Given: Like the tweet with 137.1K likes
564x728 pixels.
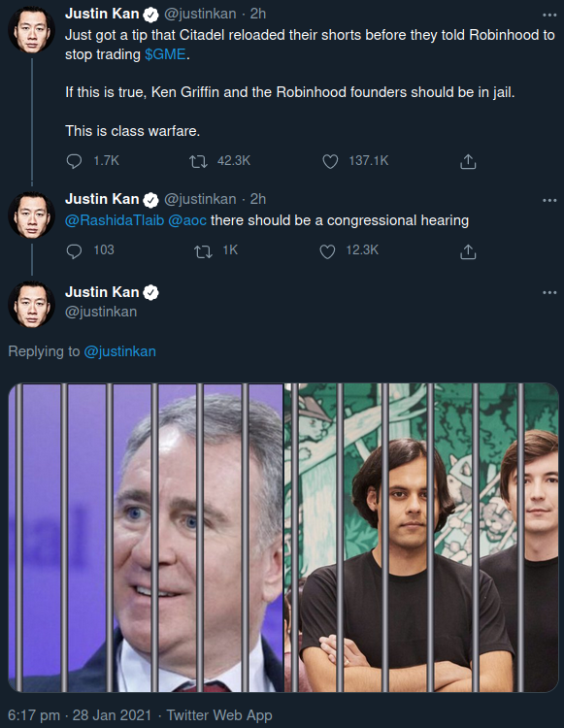Looking at the screenshot, I should [x=330, y=161].
